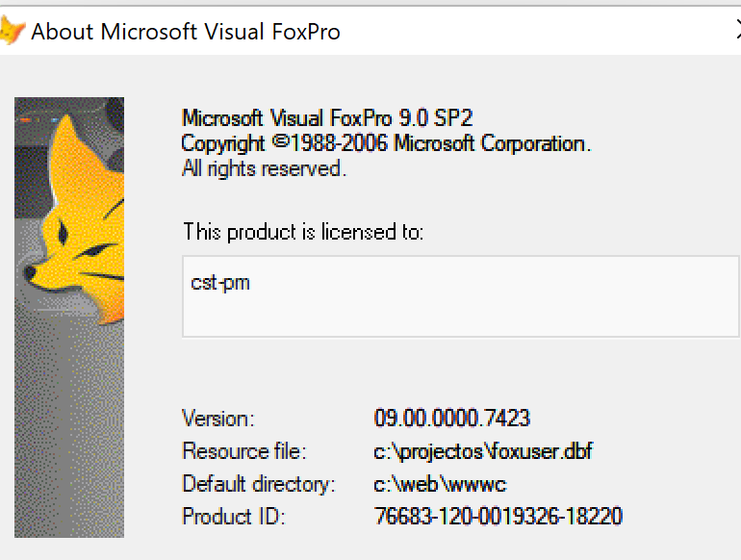Click the product ID number 76683-120-0019326-18220
Viewport: 741px width, 560px height.
tap(498, 516)
